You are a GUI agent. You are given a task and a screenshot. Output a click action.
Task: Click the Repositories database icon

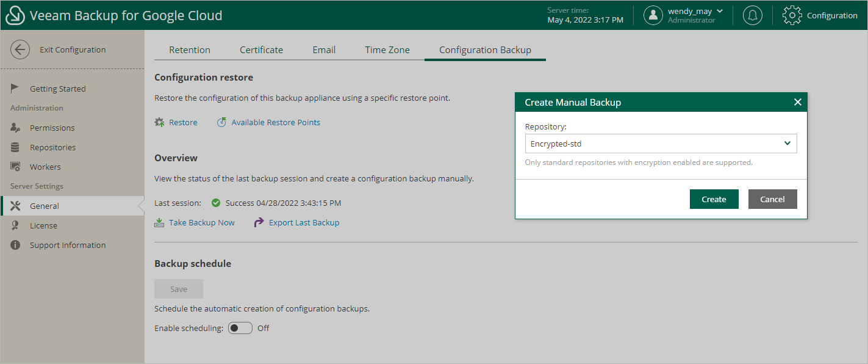(x=16, y=147)
